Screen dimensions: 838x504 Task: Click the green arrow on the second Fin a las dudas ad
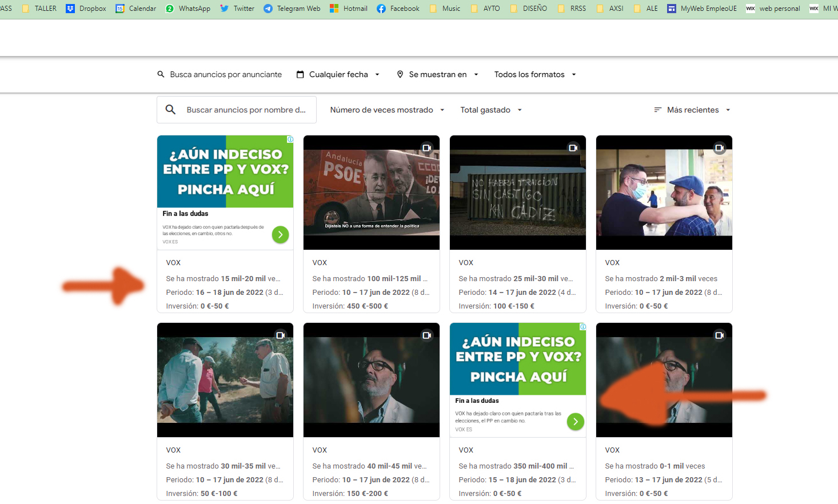click(x=576, y=422)
